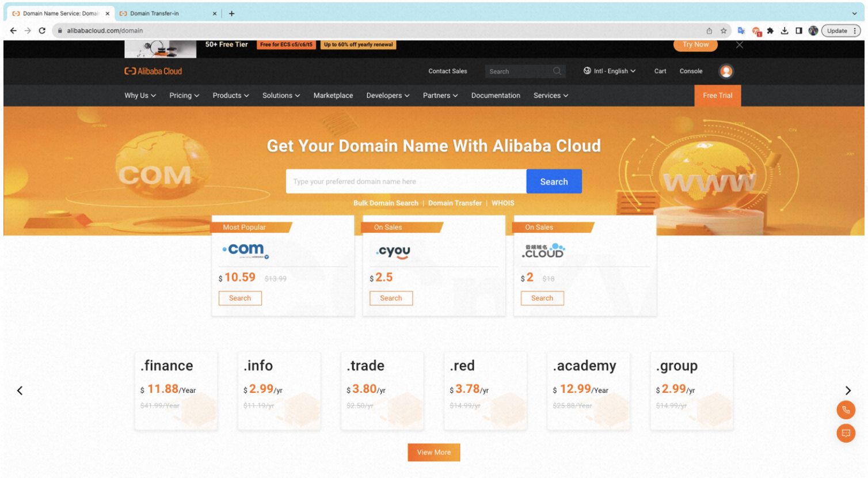This screenshot has width=868, height=478.
Task: Go back to previous page in browser
Action: pyautogui.click(x=13, y=31)
